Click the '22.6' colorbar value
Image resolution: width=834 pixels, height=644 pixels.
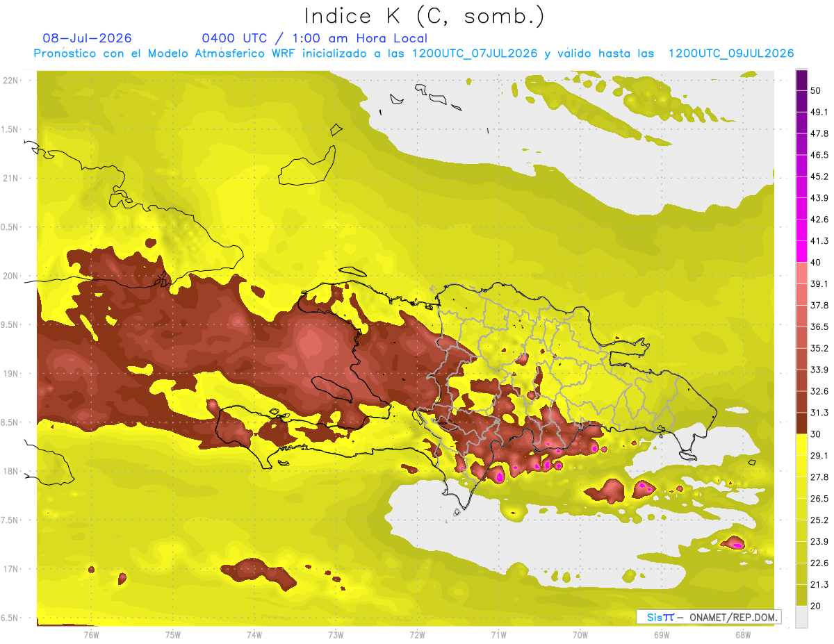tap(819, 563)
